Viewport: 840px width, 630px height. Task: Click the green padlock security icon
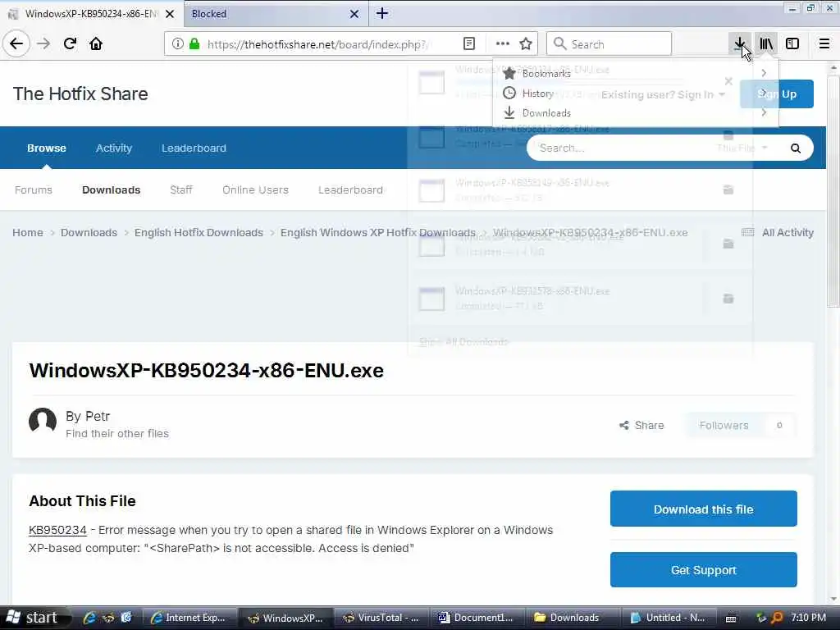[x=194, y=44]
